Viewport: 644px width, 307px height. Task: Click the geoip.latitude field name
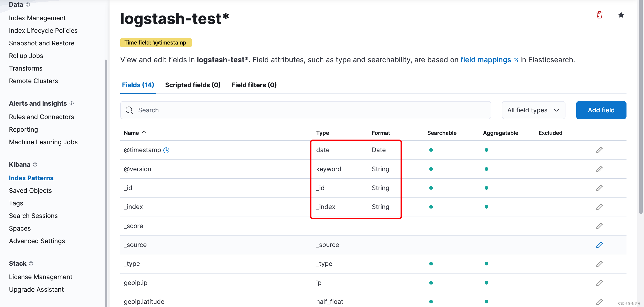144,302
